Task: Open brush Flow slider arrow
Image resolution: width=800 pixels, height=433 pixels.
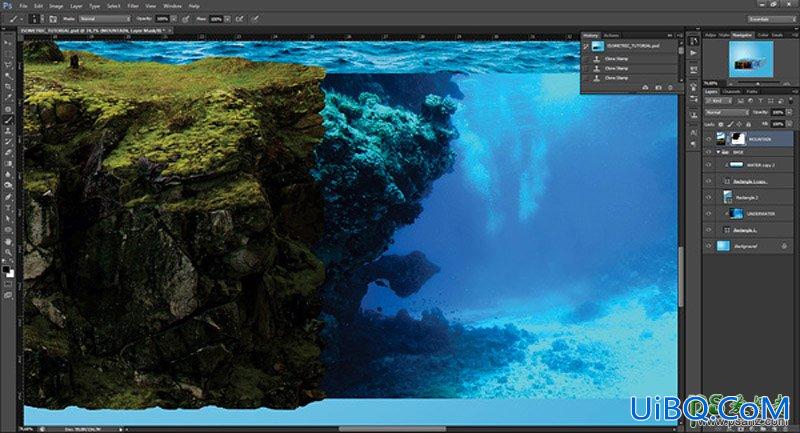Action: click(x=228, y=19)
